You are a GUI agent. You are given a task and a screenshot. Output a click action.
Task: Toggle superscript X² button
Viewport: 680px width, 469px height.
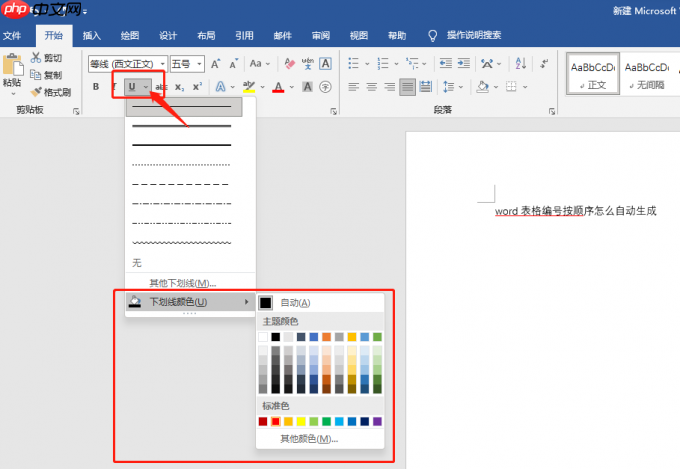point(197,87)
